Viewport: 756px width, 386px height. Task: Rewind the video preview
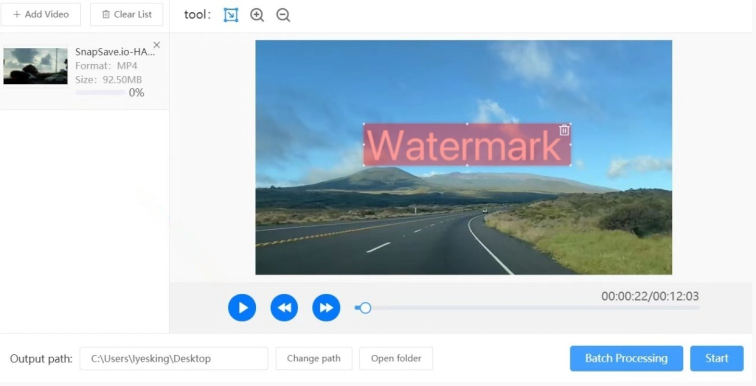point(284,307)
